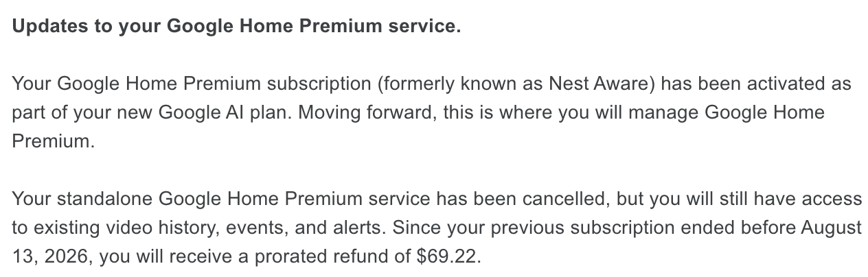868x277 pixels.
Task: Click the word "manage" in the first paragraph
Action: point(659,112)
